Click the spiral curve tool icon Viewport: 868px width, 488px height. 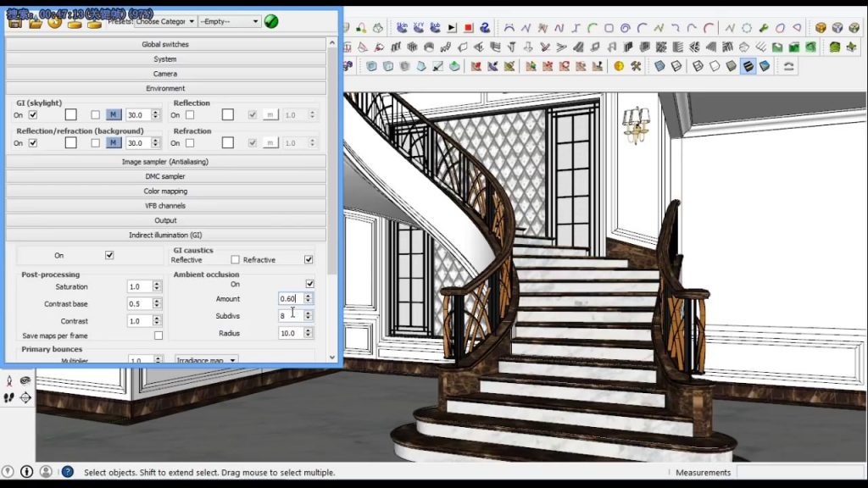click(x=626, y=28)
